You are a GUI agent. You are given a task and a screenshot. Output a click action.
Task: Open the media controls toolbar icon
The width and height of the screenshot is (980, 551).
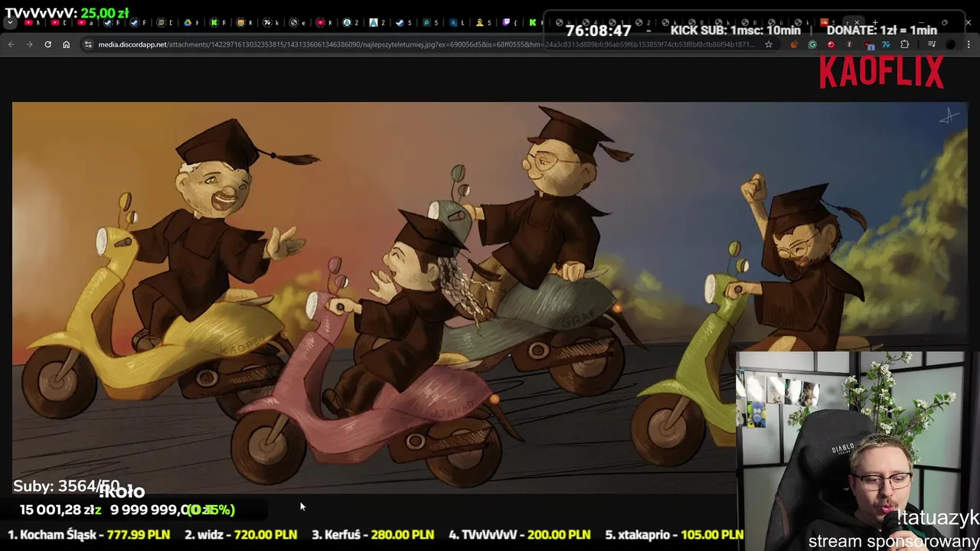click(x=933, y=44)
